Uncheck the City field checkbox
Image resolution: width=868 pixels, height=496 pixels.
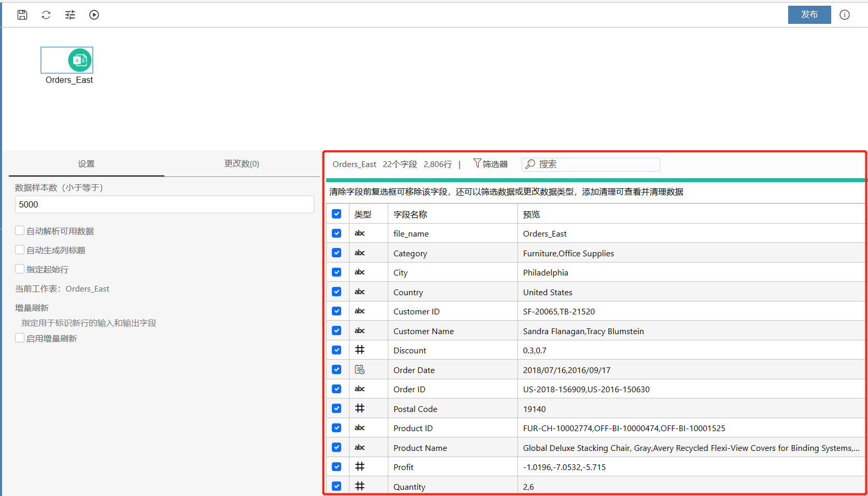pyautogui.click(x=337, y=272)
